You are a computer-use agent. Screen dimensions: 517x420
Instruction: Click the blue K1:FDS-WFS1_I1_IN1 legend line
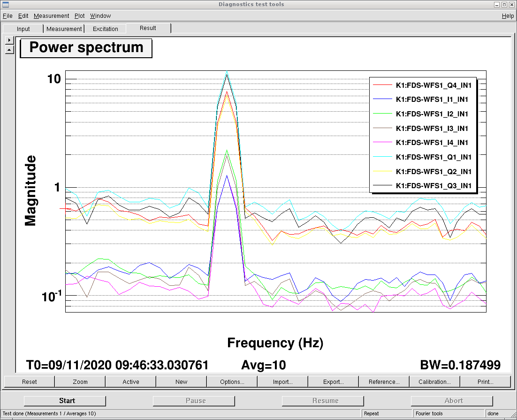pyautogui.click(x=382, y=99)
